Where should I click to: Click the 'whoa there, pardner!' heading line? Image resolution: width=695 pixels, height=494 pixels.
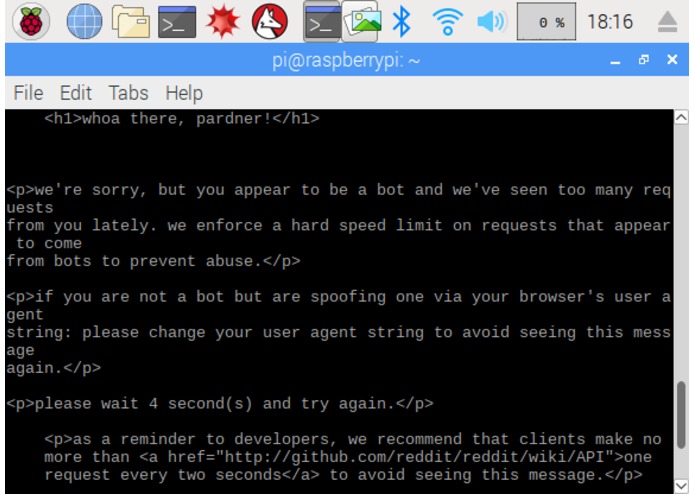182,119
